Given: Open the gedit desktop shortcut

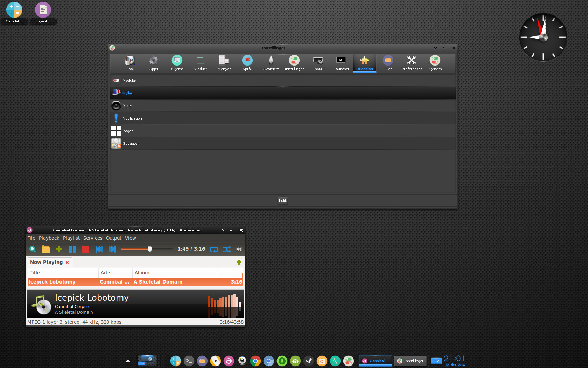Looking at the screenshot, I should pyautogui.click(x=43, y=13).
